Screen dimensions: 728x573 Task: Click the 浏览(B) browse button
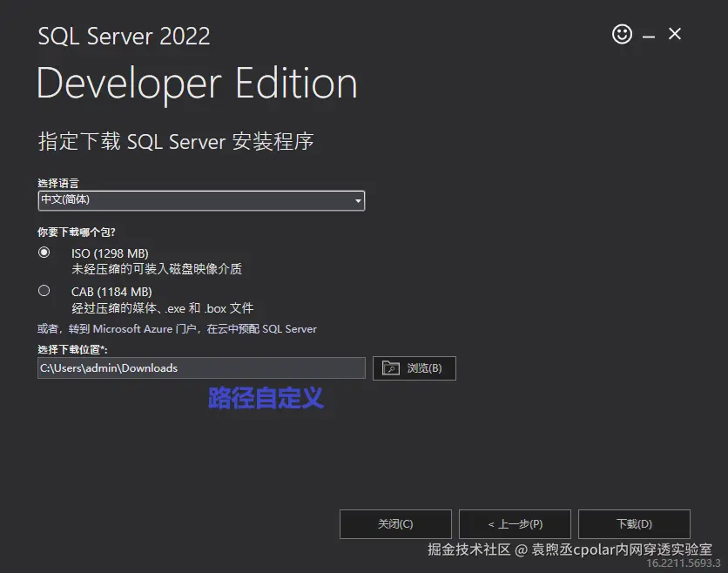tap(415, 368)
